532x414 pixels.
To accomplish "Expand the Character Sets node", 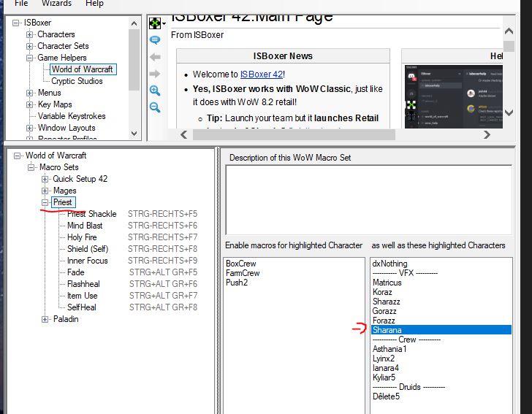I will (x=29, y=46).
